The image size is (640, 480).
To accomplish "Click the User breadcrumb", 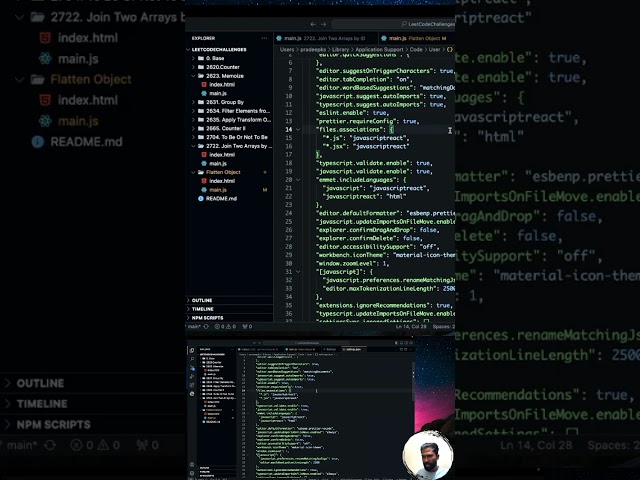I will coord(434,49).
